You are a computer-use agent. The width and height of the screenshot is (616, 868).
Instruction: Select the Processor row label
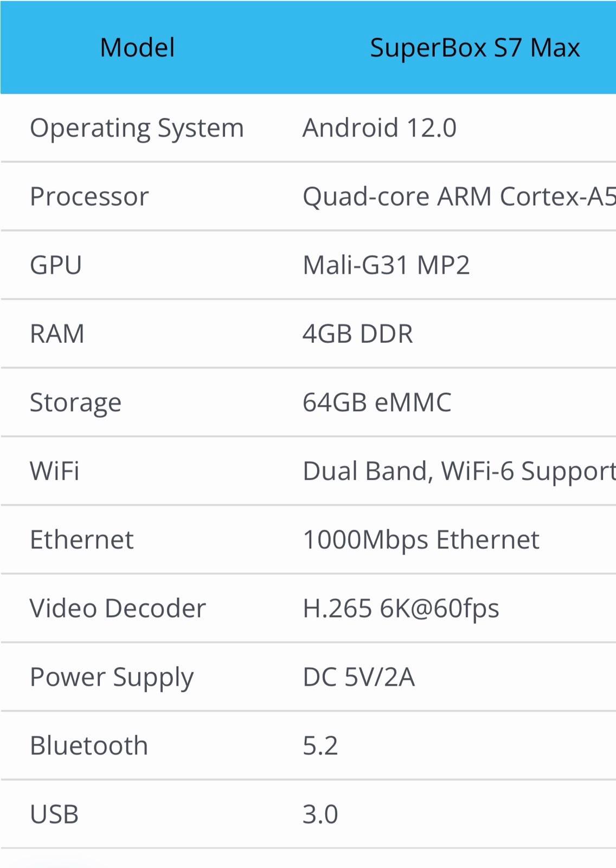89,196
